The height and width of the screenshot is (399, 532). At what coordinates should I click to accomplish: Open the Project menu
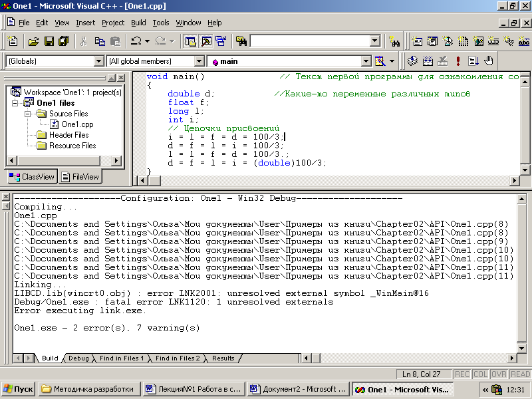(x=113, y=23)
